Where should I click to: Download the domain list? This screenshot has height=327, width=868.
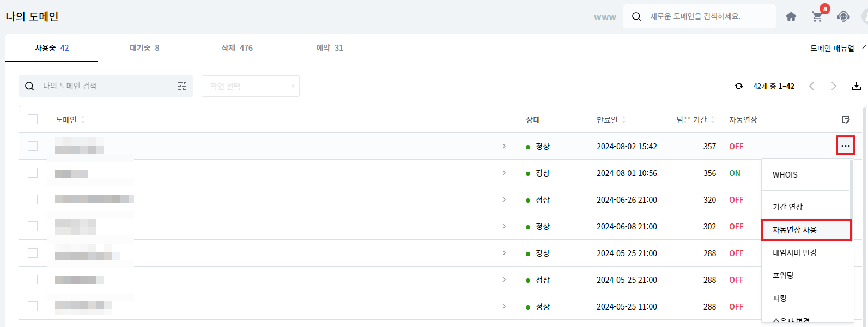tap(857, 86)
